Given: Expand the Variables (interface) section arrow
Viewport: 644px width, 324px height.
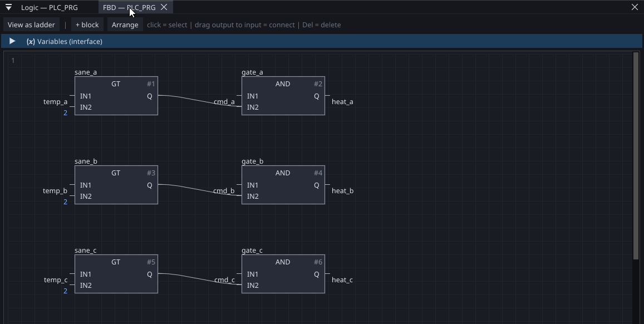Looking at the screenshot, I should coord(12,41).
